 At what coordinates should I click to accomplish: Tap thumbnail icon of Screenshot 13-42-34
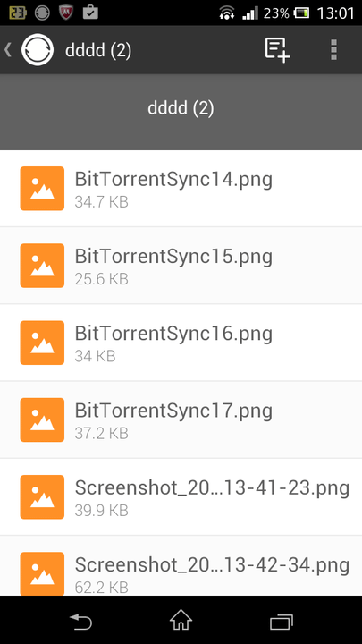tap(42, 573)
